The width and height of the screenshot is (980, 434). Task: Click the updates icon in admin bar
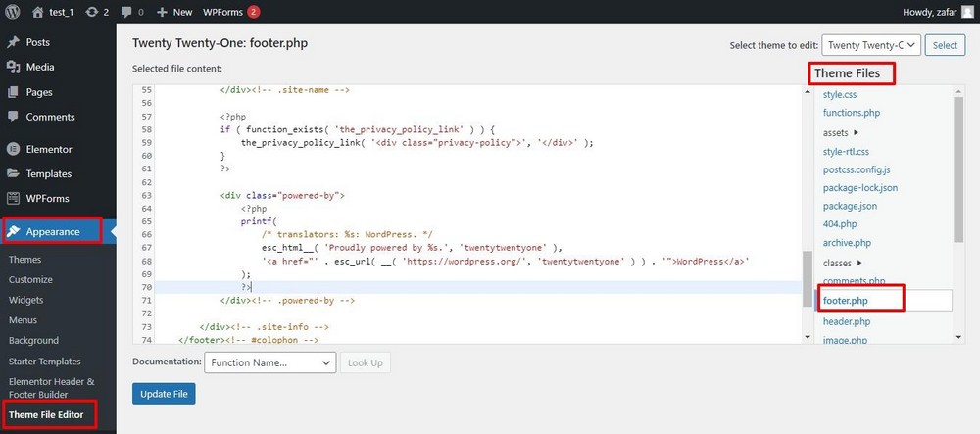tap(91, 12)
